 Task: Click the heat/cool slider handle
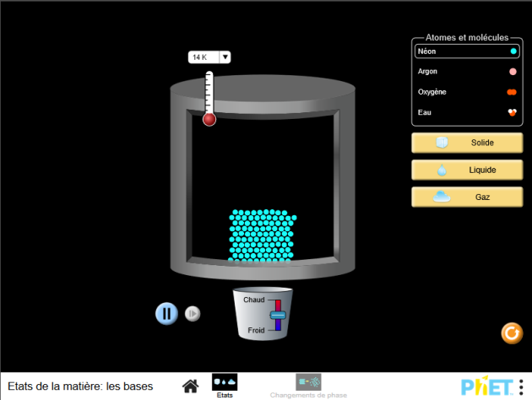(278, 316)
